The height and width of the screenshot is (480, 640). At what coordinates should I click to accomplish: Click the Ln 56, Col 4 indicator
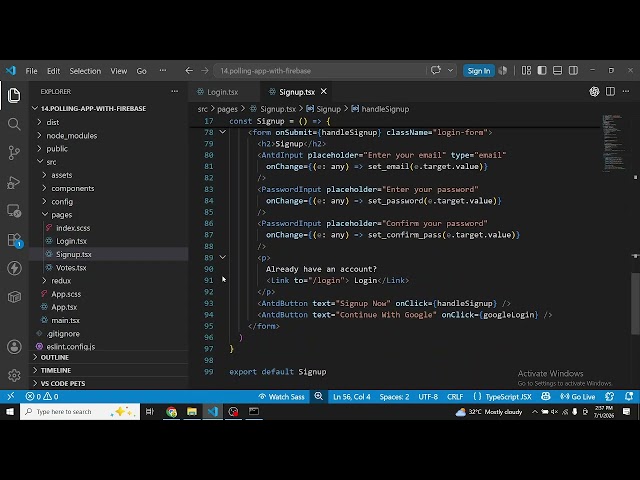point(351,396)
